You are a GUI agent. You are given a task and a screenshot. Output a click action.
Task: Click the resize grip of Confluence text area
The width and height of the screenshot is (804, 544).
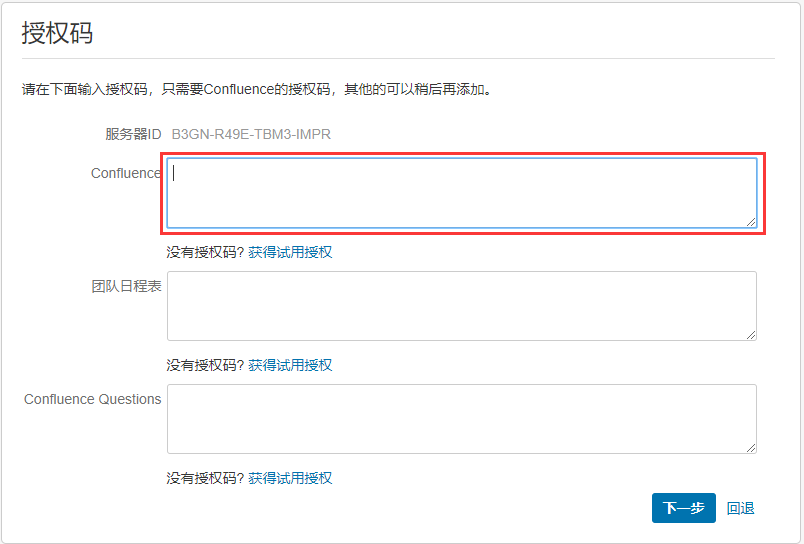[751, 222]
